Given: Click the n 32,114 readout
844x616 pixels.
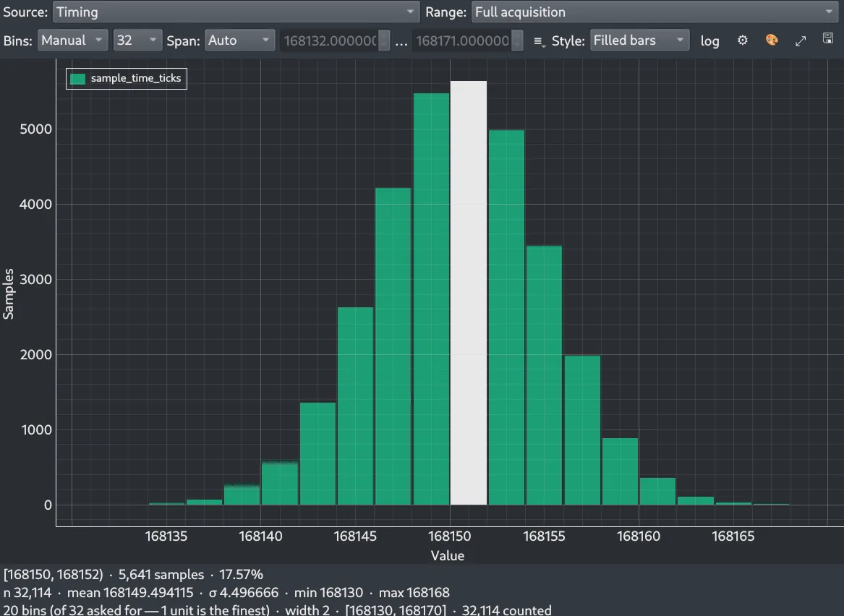Looking at the screenshot, I should click(x=27, y=593).
